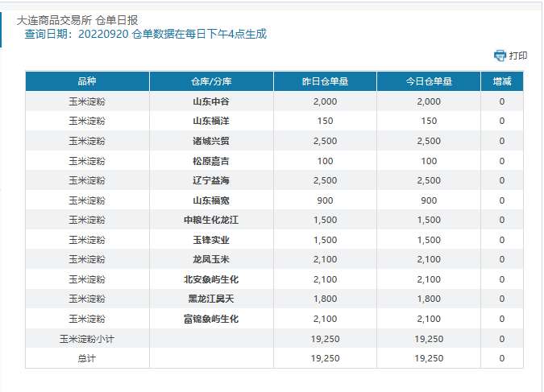Select the 玉锋实业 warehouse cell

click(211, 240)
